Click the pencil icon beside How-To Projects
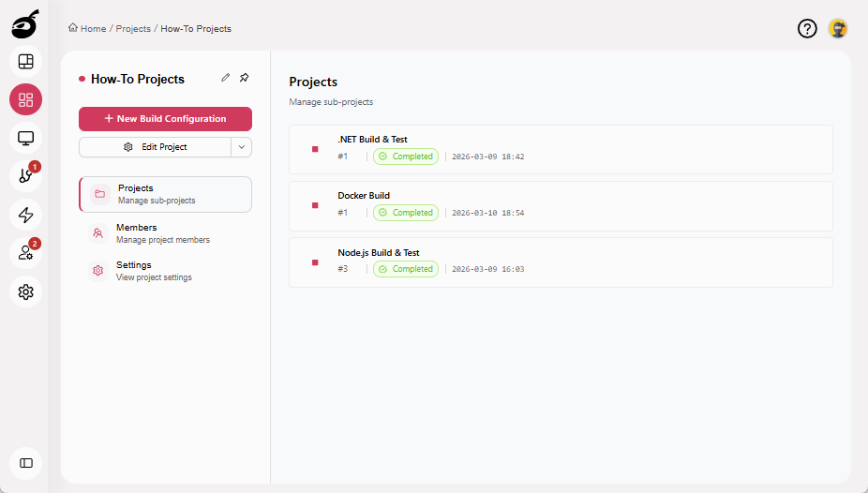This screenshot has height=493, width=868. point(225,78)
